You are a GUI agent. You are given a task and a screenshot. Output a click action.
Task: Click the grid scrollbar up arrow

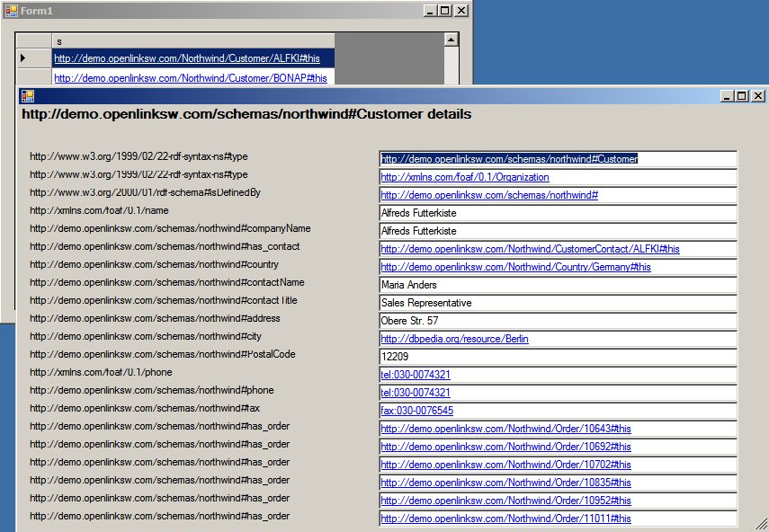point(451,41)
